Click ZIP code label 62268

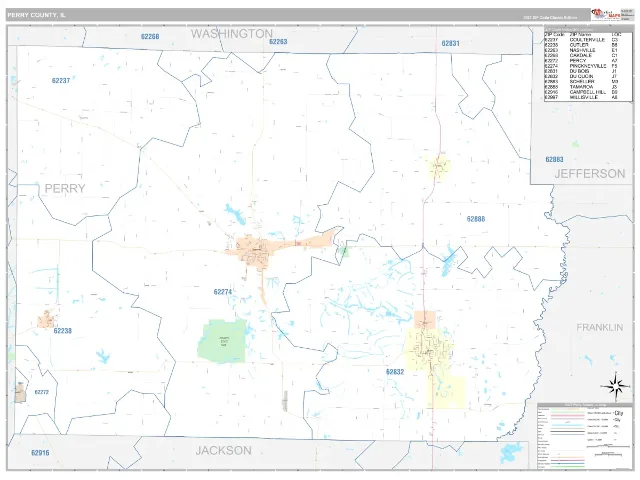tap(150, 36)
